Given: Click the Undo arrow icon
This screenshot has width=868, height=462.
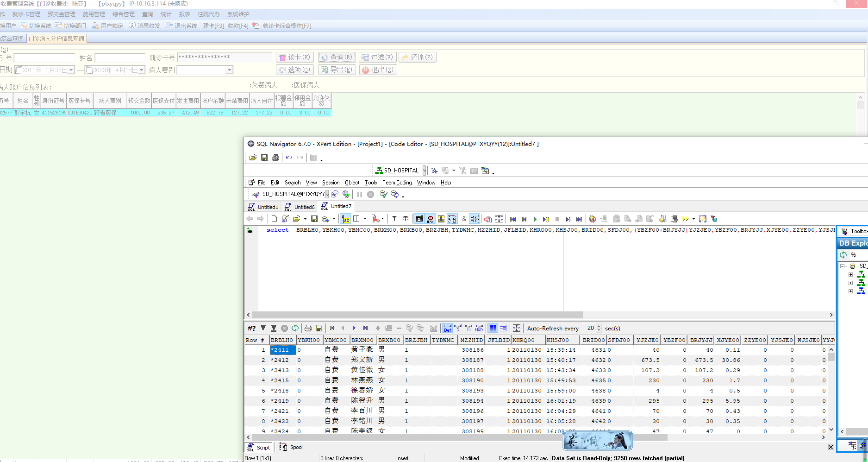Looking at the screenshot, I should (289, 158).
